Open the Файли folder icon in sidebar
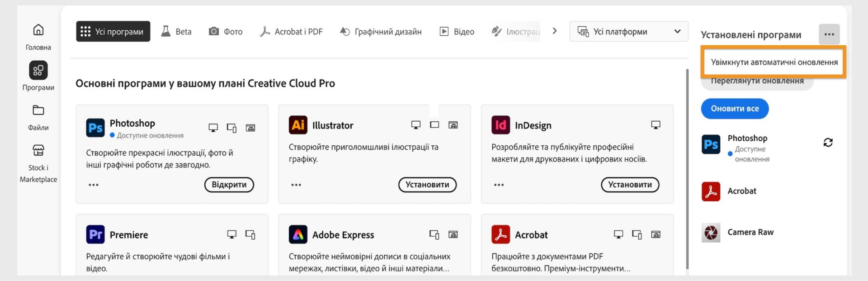This screenshot has height=281, width=868. 38,110
